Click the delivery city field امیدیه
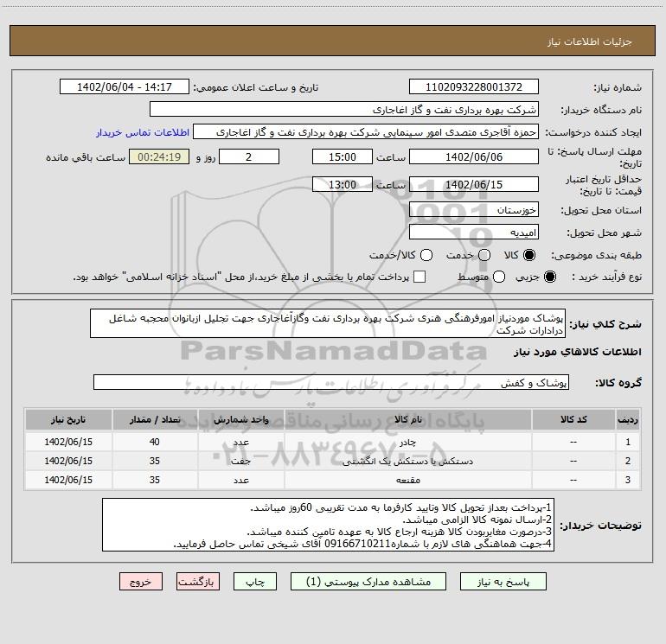 (x=474, y=233)
